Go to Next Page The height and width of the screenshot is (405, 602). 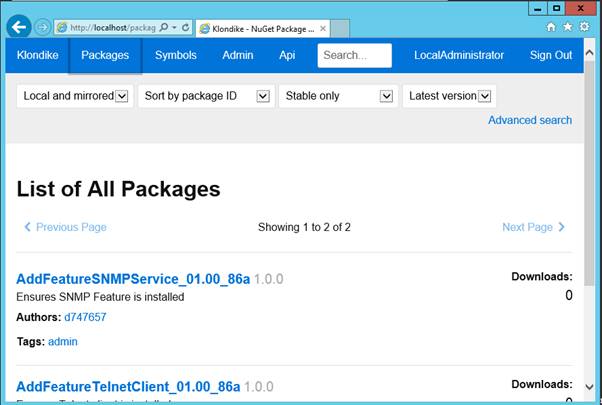[x=534, y=227]
